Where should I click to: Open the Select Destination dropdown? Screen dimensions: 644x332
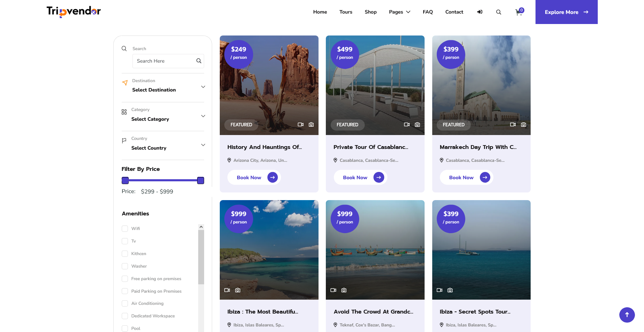point(168,90)
